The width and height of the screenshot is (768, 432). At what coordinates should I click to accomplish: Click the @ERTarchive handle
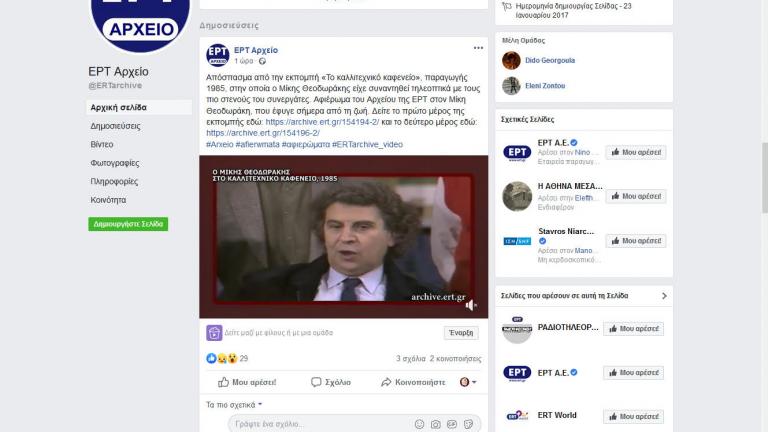115,85
